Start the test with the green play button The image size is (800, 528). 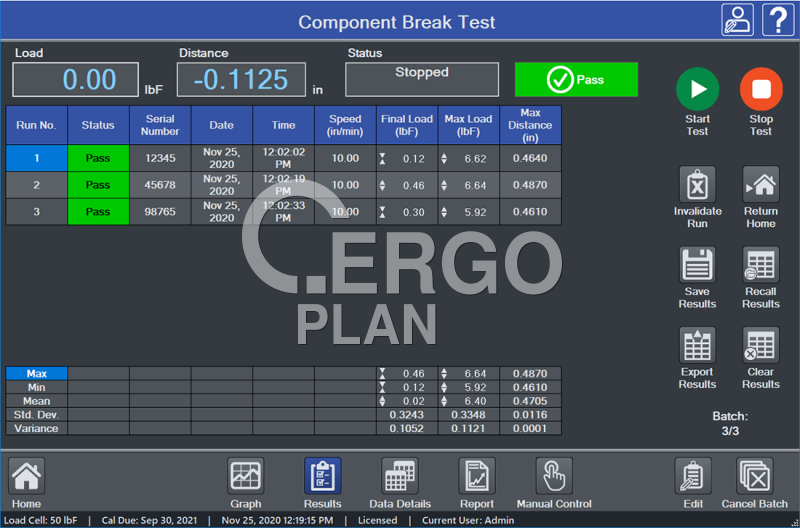[x=697, y=89]
